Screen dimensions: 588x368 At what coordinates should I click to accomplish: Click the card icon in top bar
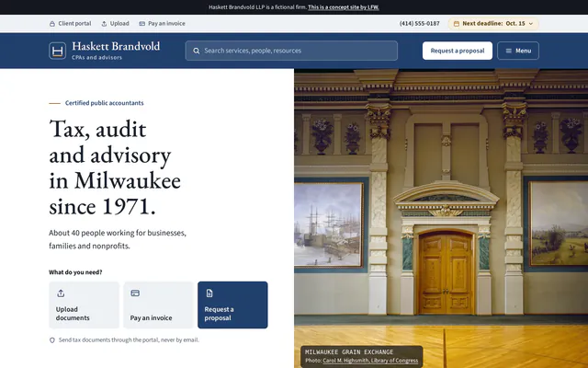(141, 24)
